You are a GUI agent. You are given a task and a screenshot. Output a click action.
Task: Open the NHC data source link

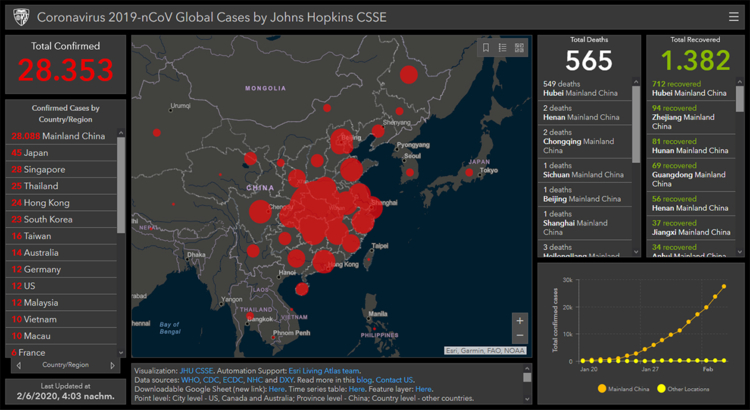click(255, 380)
